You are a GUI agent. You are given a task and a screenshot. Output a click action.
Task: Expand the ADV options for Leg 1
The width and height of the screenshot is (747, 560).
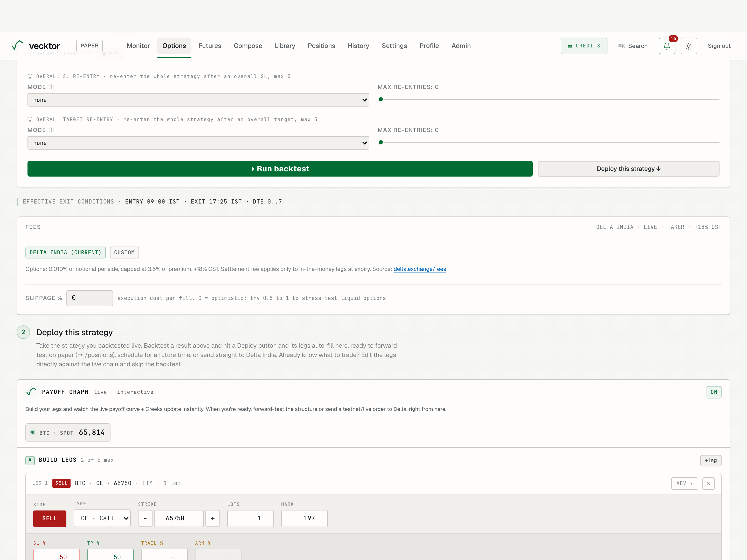(684, 483)
